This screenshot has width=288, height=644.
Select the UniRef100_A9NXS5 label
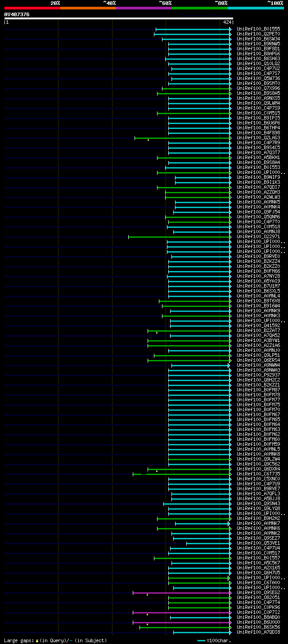pos(258,98)
